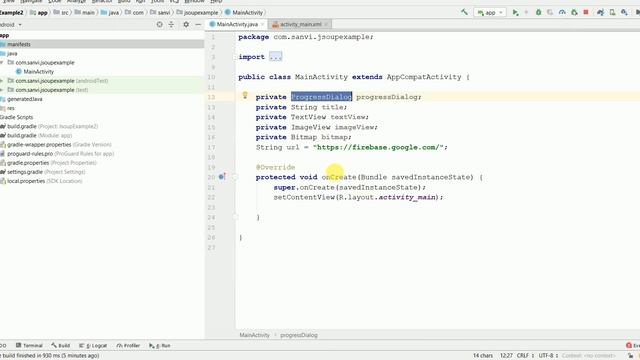Click AppCompatActivity in the class declaration
The width and height of the screenshot is (640, 360).
click(424, 77)
